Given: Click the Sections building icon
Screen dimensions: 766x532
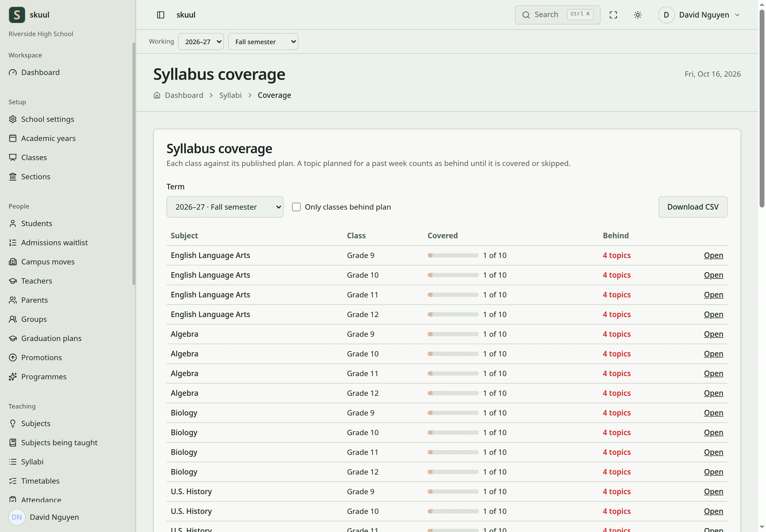Looking at the screenshot, I should click(13, 176).
